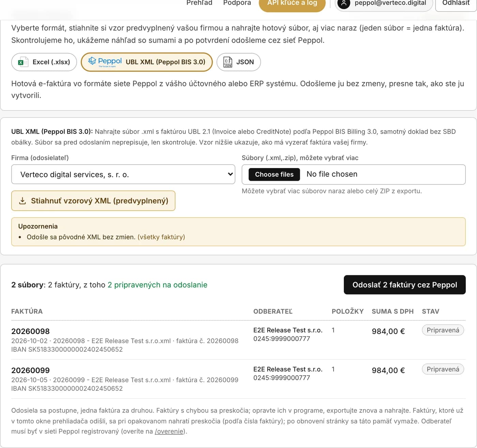Send invoices with Odoslať 2 faktúry cez Peppol
The width and height of the screenshot is (477, 448).
pyautogui.click(x=405, y=285)
